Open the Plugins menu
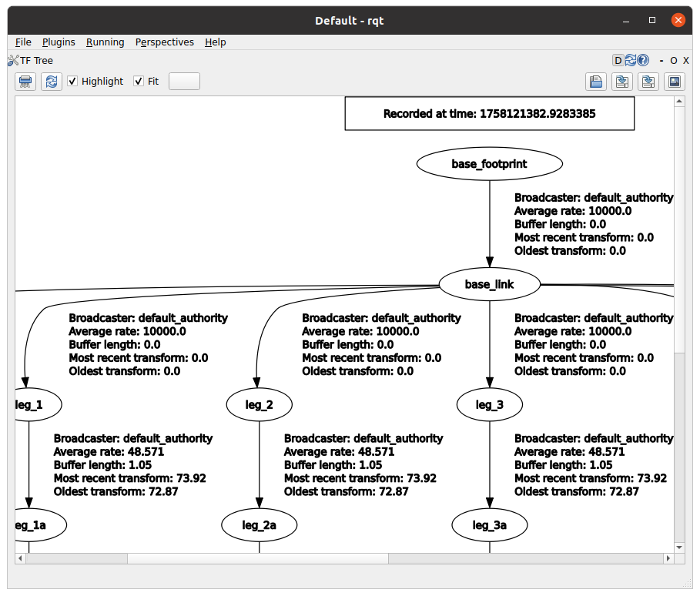The width and height of the screenshot is (700, 596). point(59,42)
